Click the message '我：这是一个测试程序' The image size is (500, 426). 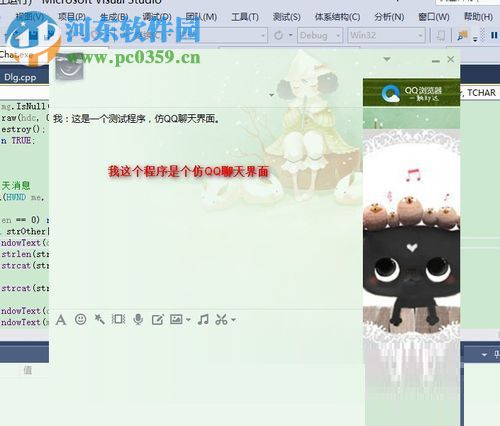pos(136,118)
